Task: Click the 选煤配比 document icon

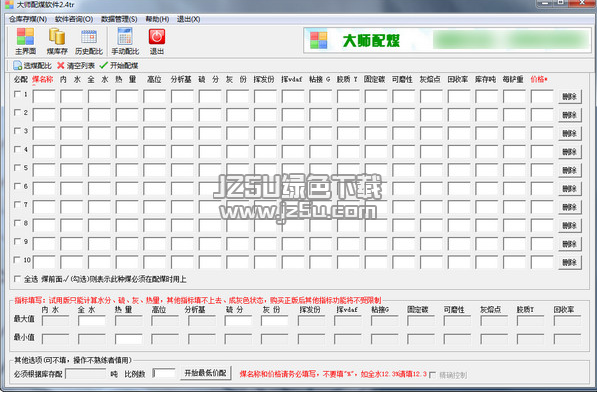Action: pyautogui.click(x=18, y=65)
